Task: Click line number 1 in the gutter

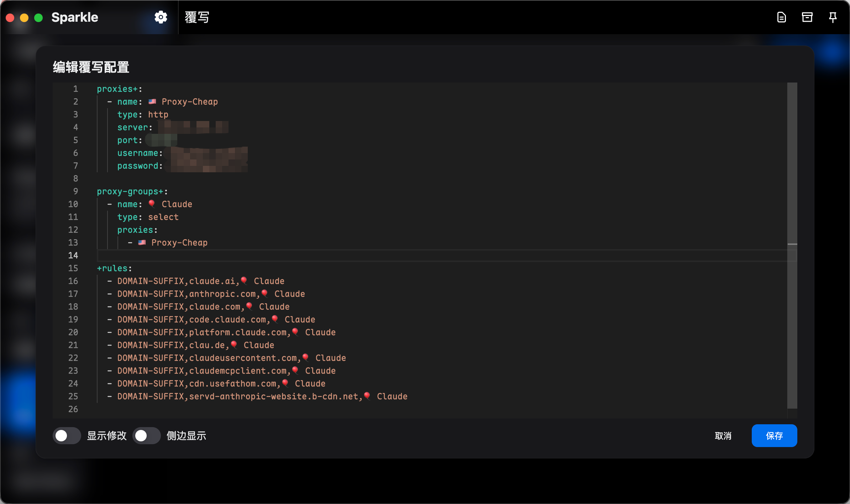Action: pos(75,89)
